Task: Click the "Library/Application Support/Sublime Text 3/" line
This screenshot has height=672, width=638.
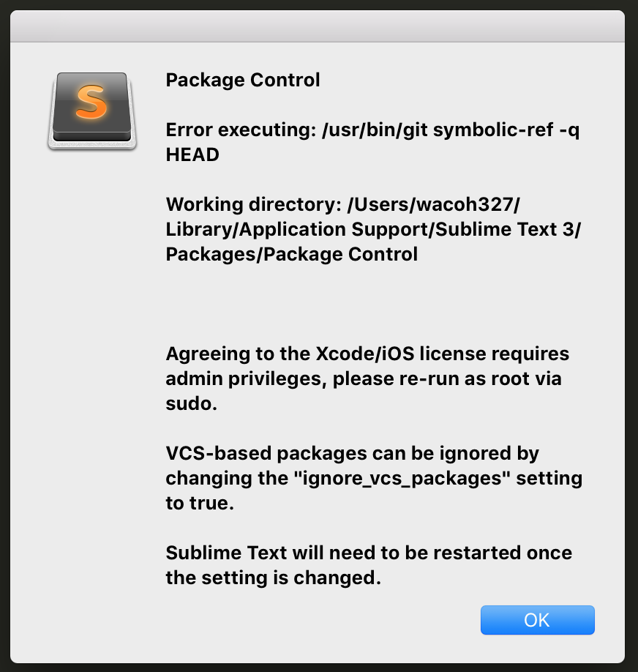Action: (374, 229)
